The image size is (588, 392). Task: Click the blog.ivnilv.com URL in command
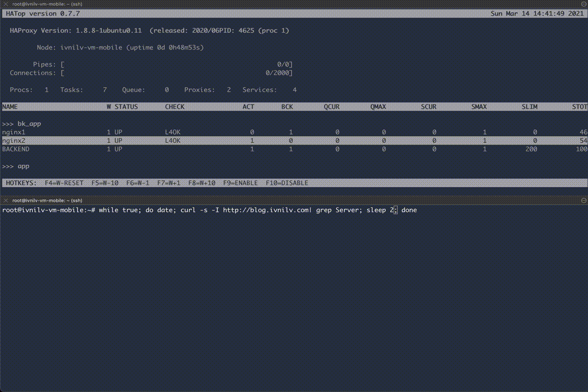click(x=266, y=210)
